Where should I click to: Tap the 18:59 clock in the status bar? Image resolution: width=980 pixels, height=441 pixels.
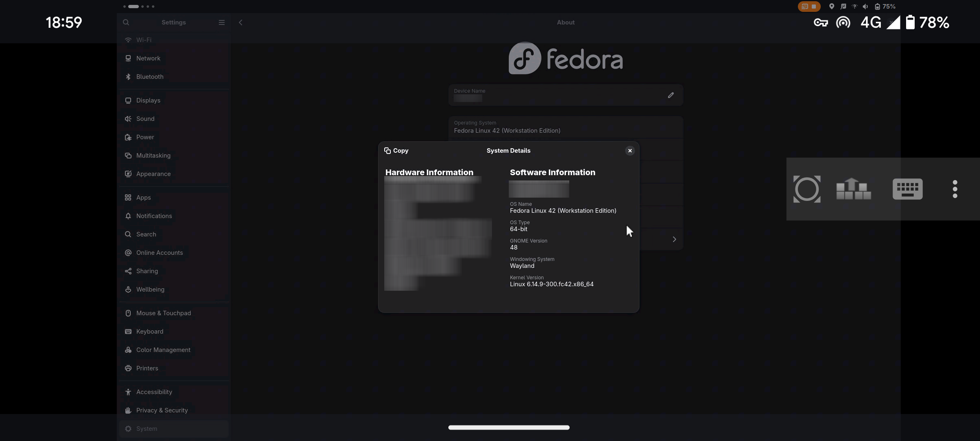tap(64, 22)
